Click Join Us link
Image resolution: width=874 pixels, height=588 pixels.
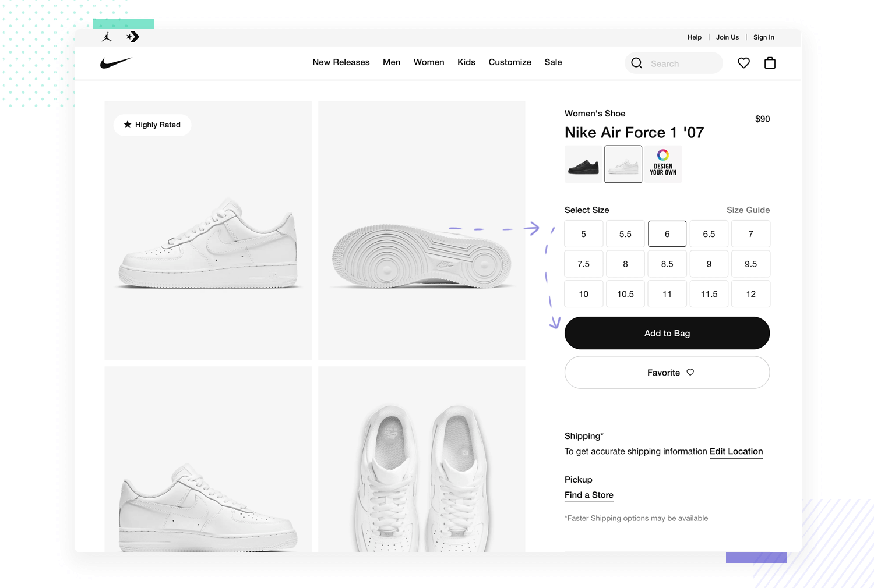coord(727,37)
